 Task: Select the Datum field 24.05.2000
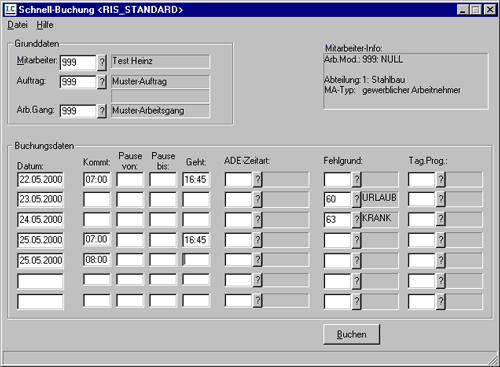coord(40,220)
